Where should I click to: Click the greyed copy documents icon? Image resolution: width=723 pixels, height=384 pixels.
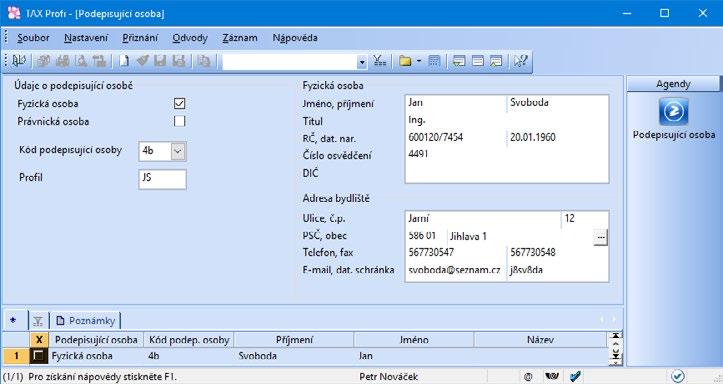point(203,61)
